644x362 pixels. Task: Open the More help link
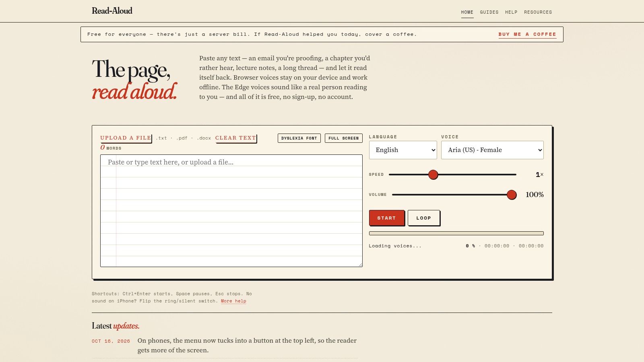[233, 301]
